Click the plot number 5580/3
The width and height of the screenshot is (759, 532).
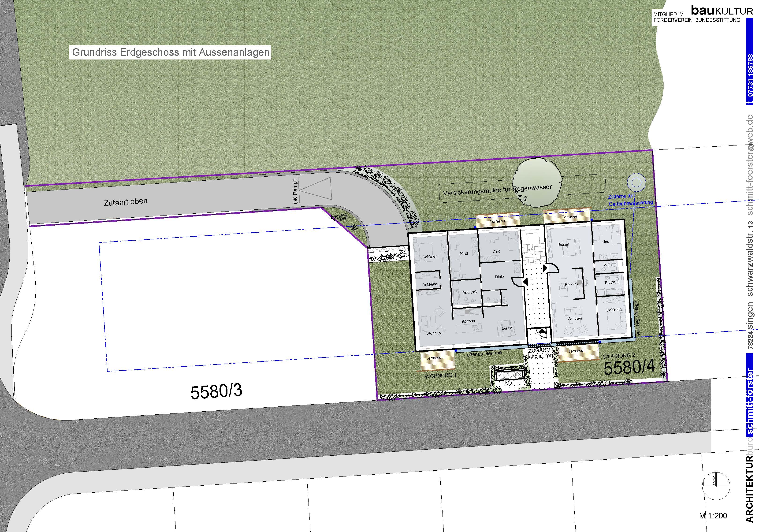coord(216,391)
